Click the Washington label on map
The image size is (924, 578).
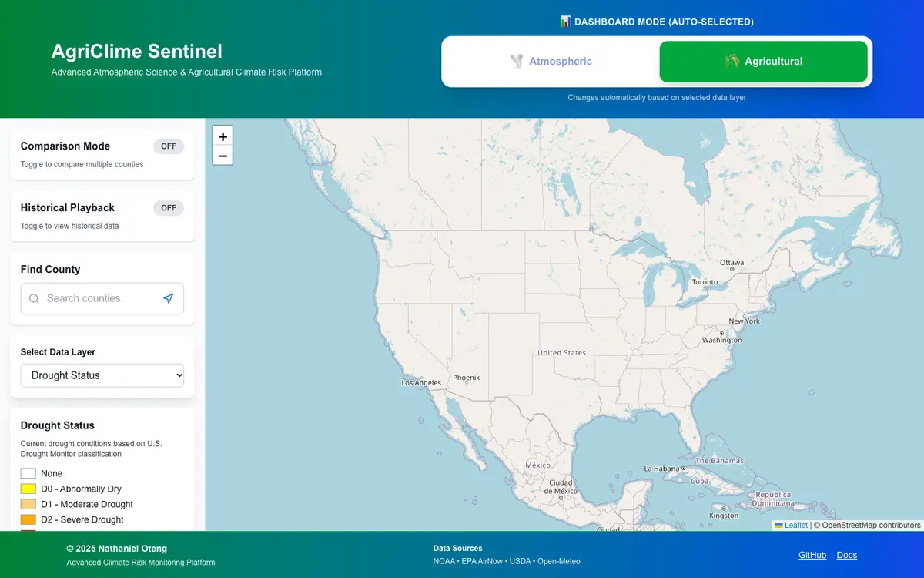(x=722, y=340)
